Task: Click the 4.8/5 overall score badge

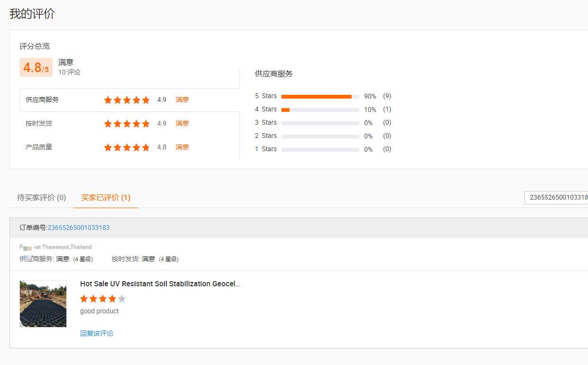Action: pyautogui.click(x=36, y=67)
